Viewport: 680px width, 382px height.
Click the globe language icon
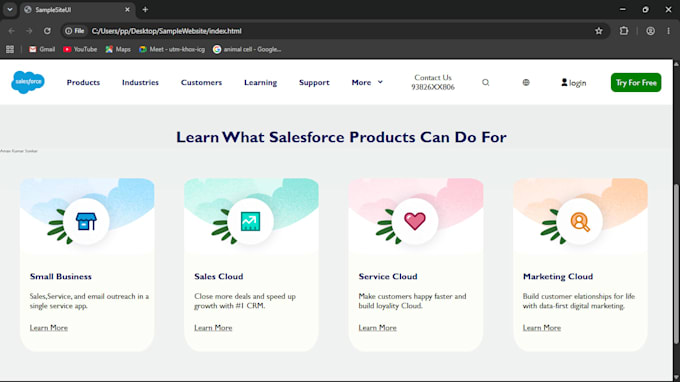[526, 82]
